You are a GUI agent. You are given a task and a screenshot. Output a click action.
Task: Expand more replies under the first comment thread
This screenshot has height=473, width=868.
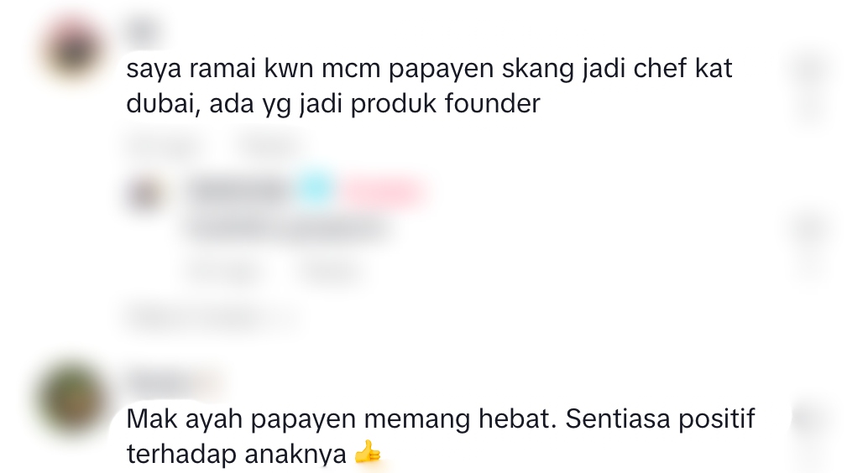pyautogui.click(x=211, y=316)
